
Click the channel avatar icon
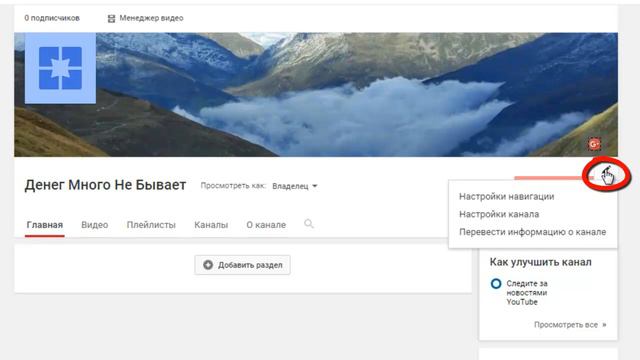60,68
